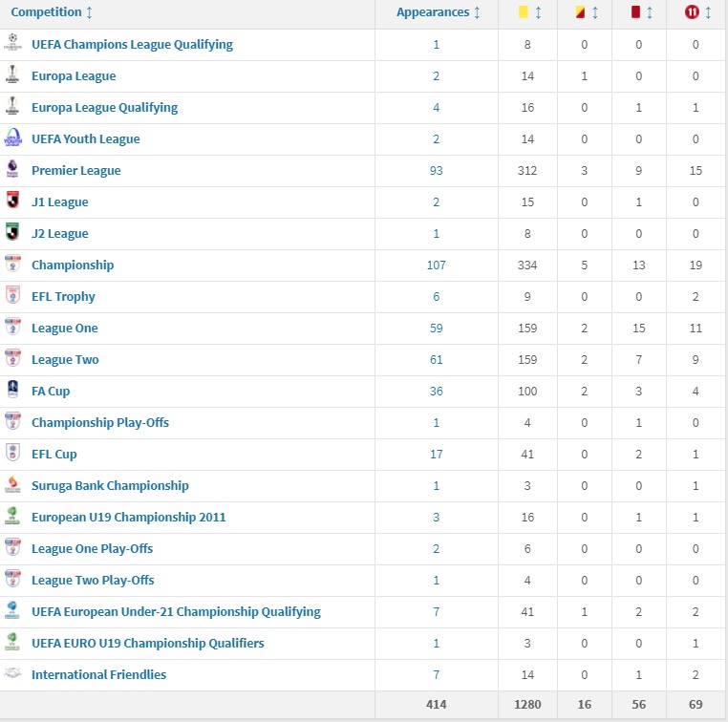Open the J1 League link
This screenshot has width=728, height=722.
pyautogui.click(x=60, y=202)
